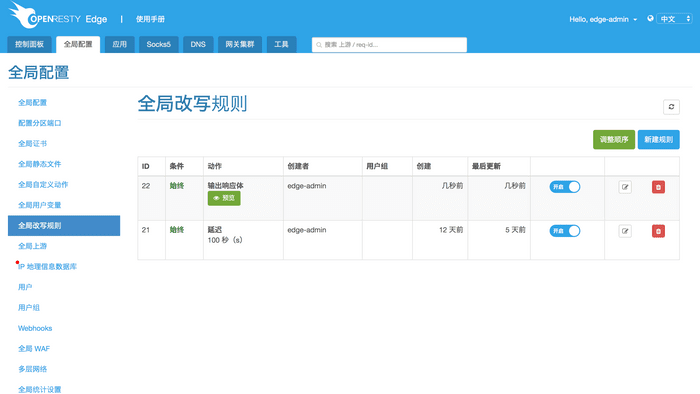This screenshot has width=700, height=394.
Task: Click the 始终 condition of rule 22
Action: 177,186
